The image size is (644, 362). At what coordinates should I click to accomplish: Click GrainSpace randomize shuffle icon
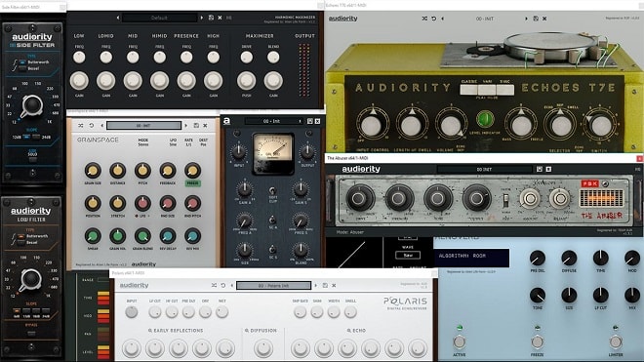pos(81,125)
